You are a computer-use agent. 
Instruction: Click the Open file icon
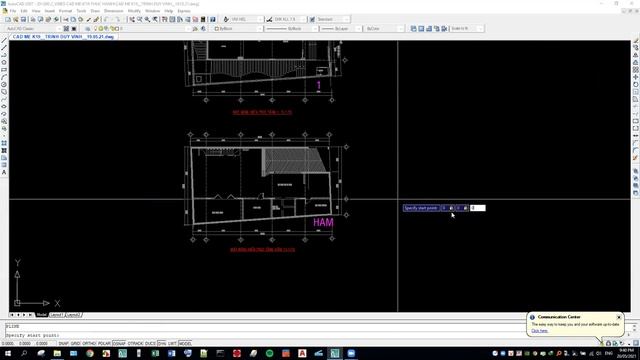pyautogui.click(x=16, y=19)
